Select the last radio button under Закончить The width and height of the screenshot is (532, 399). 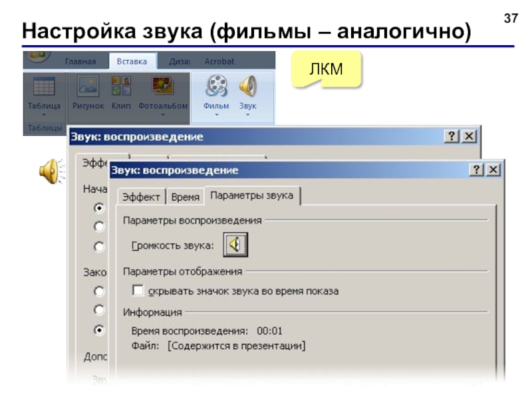click(x=99, y=330)
